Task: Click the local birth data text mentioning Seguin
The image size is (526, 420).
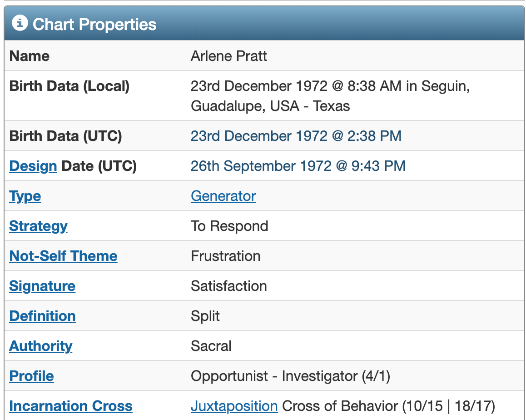Action: tap(330, 96)
